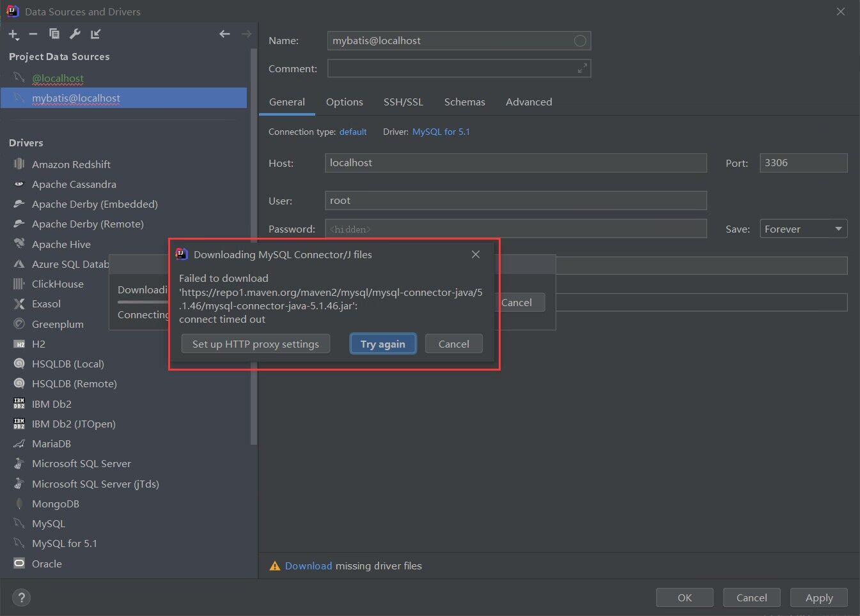Screen dimensions: 860x616
Task: Select the ClickHouse driver icon
Action: click(19, 284)
